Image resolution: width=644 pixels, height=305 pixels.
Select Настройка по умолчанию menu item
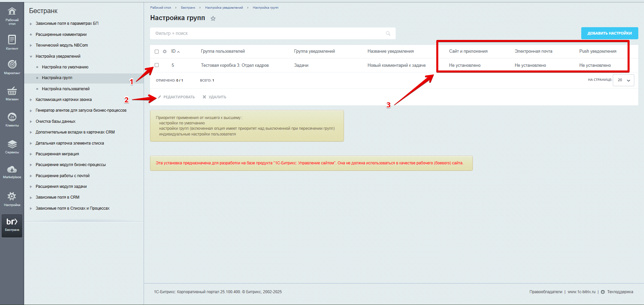click(65, 67)
